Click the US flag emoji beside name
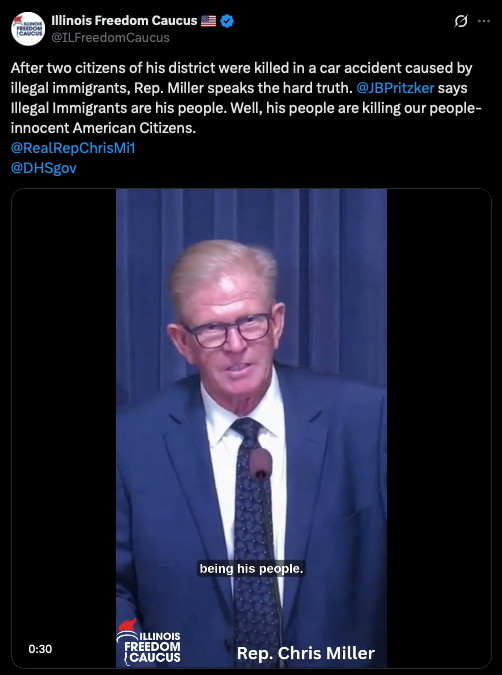502x675 pixels. [x=208, y=21]
